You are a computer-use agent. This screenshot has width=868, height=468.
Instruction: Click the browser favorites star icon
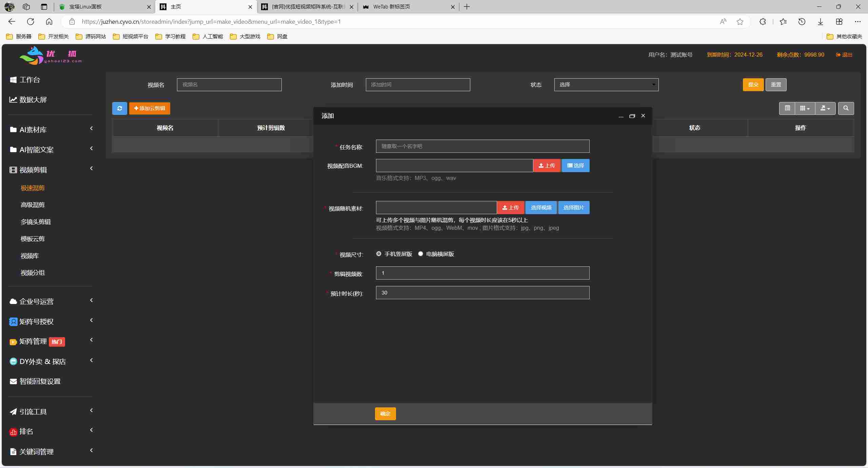(x=740, y=22)
